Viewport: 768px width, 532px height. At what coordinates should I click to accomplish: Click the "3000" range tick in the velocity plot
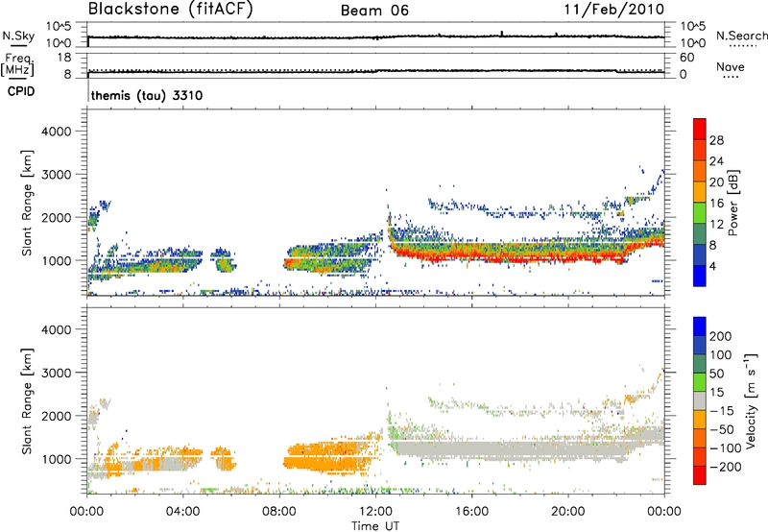click(56, 373)
